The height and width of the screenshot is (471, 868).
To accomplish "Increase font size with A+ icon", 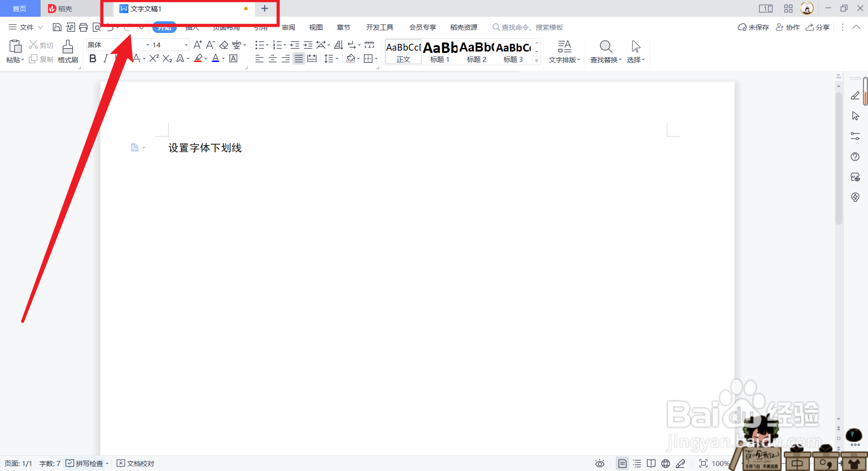I will click(x=198, y=45).
